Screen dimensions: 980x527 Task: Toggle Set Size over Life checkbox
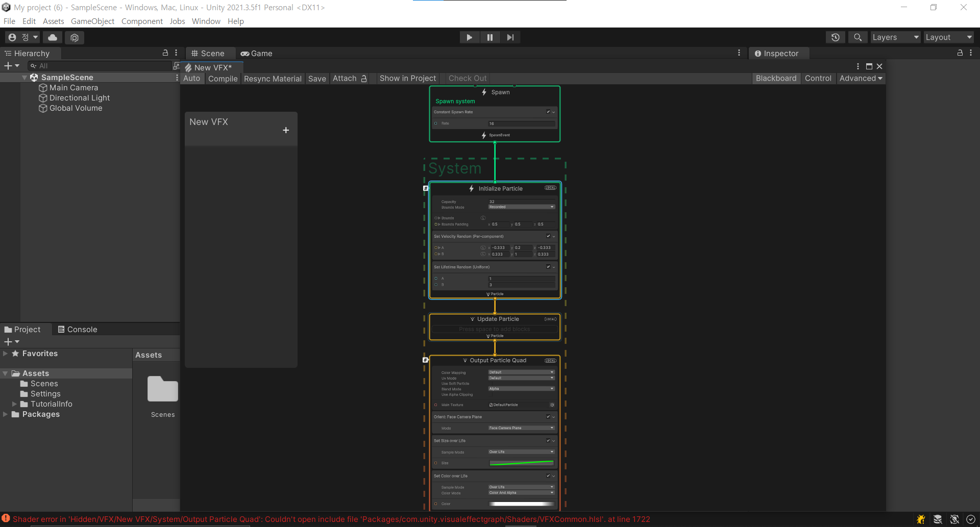(548, 441)
